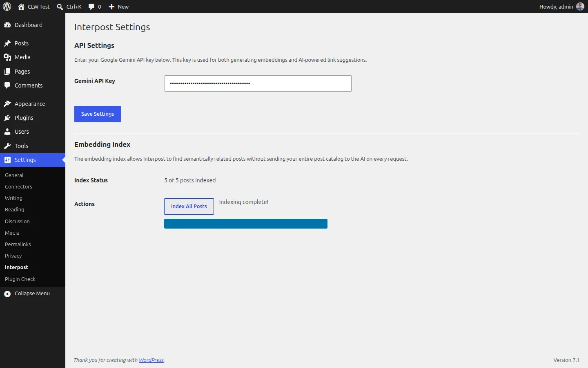Click the Comments speech bubble sidebar icon
The width and height of the screenshot is (588, 368).
(7, 85)
